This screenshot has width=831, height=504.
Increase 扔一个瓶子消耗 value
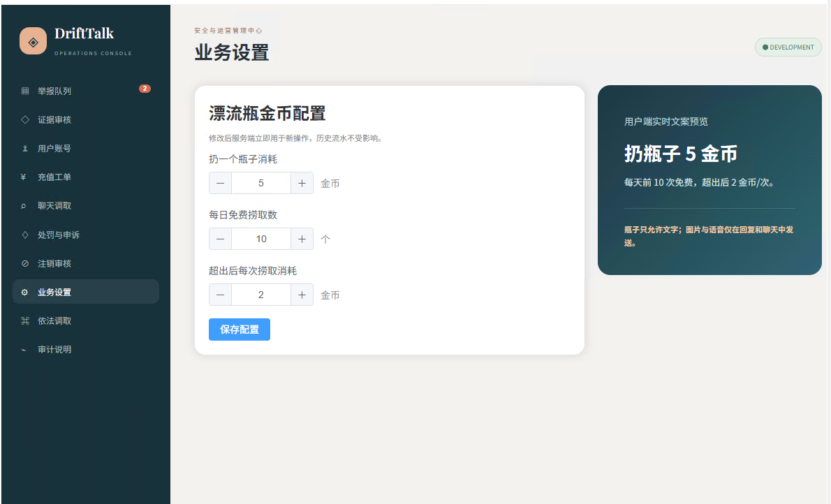point(302,184)
